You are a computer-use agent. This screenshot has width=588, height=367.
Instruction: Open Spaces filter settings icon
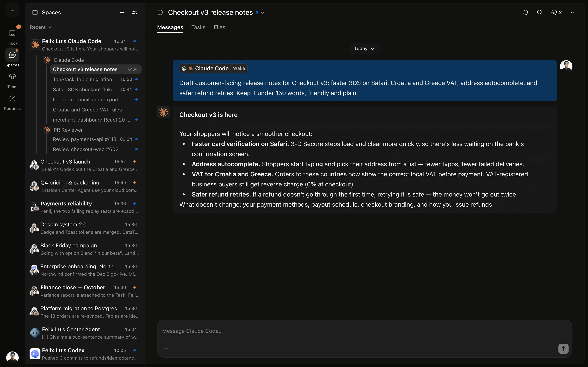pyautogui.click(x=135, y=12)
